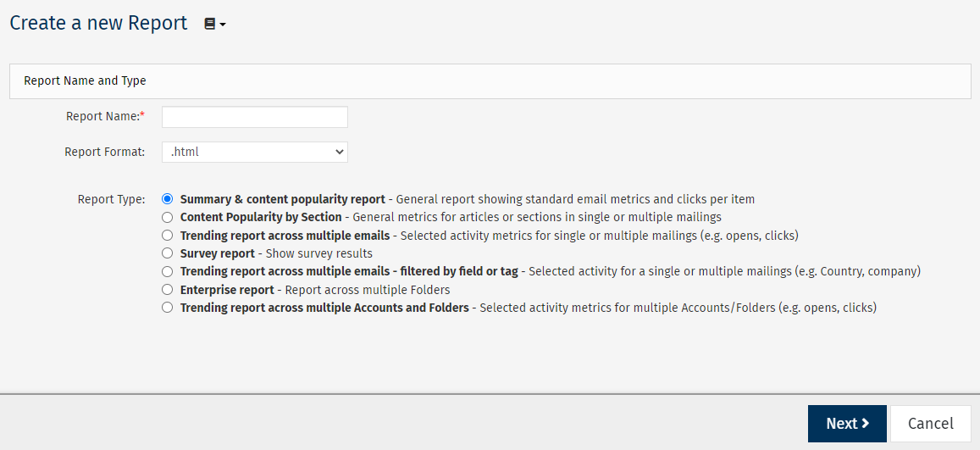Viewport: 980px width, 450px height.
Task: Pick the Survey report radio button
Action: 167,253
